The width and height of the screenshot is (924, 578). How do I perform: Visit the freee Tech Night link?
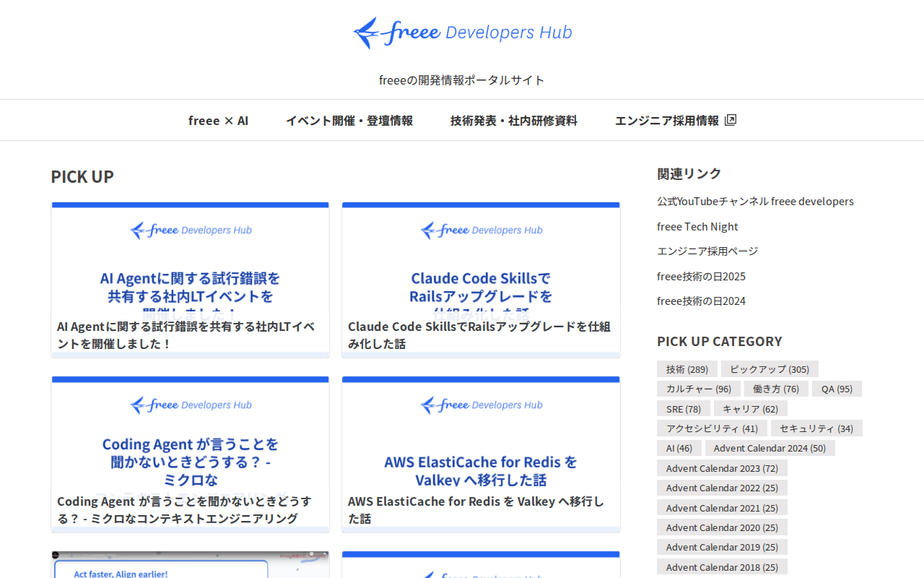point(697,227)
